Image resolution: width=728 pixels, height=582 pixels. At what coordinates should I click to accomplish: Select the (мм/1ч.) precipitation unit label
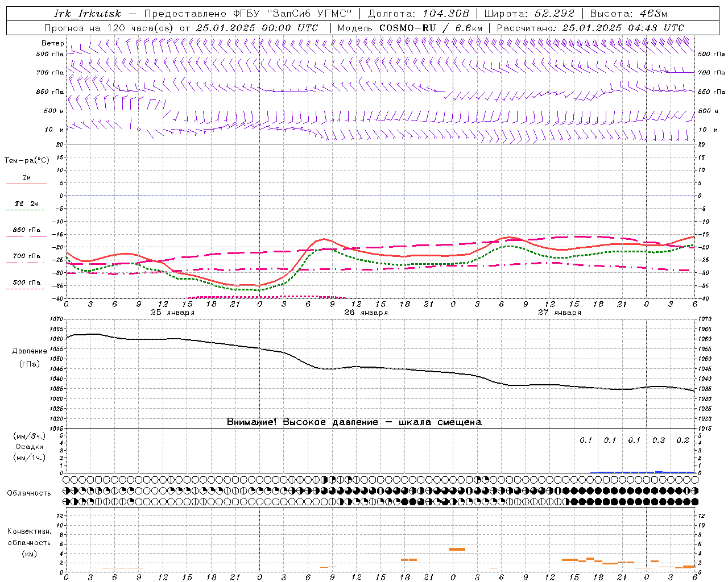pos(29,458)
